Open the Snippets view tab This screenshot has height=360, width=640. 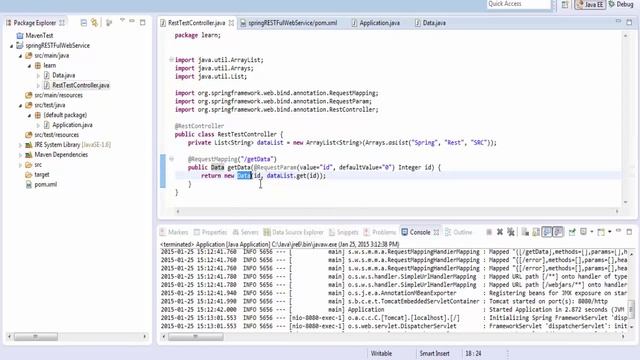point(343,232)
